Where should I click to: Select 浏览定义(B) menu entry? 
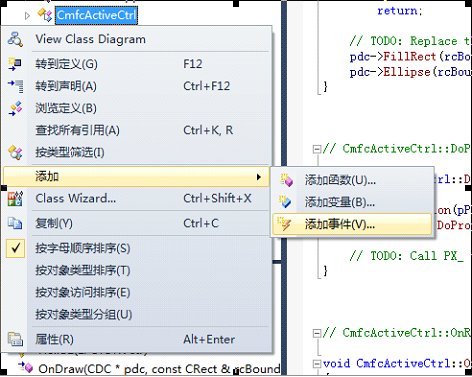(137, 108)
